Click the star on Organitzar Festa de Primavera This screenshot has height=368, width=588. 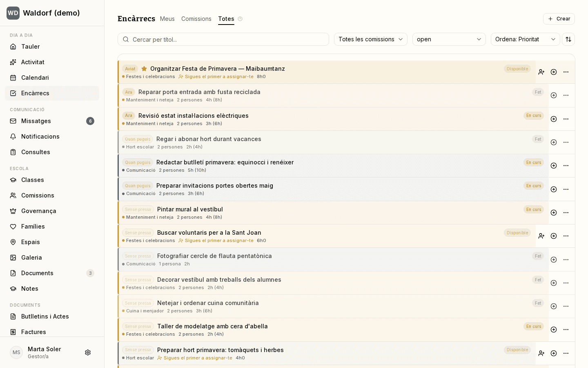pos(144,69)
